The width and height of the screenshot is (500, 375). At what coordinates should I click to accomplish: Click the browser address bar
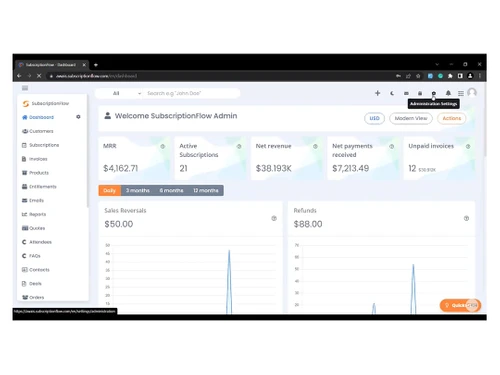[220, 76]
